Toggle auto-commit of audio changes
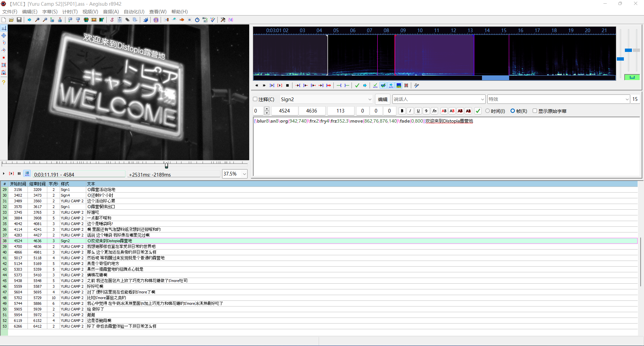The image size is (644, 346). 375,85
